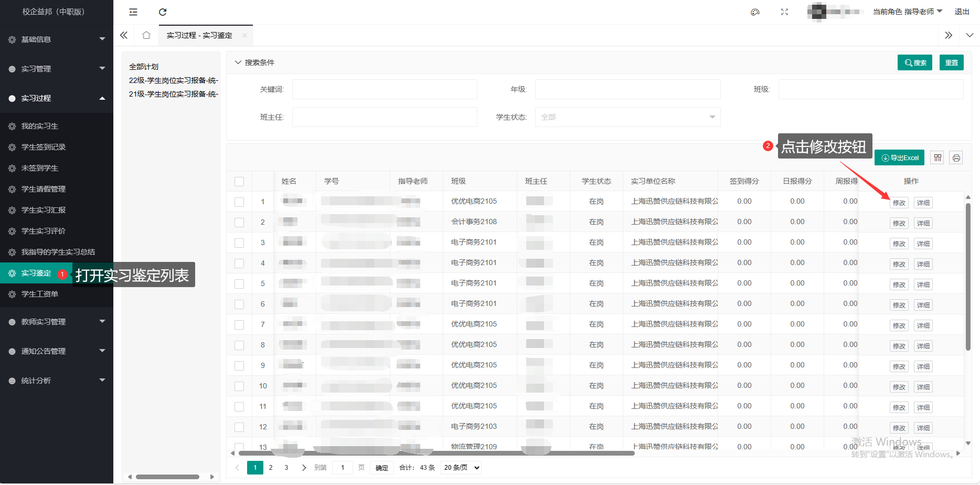The width and height of the screenshot is (980, 485).
Task: Open the theme palette icon
Action: [x=755, y=12]
